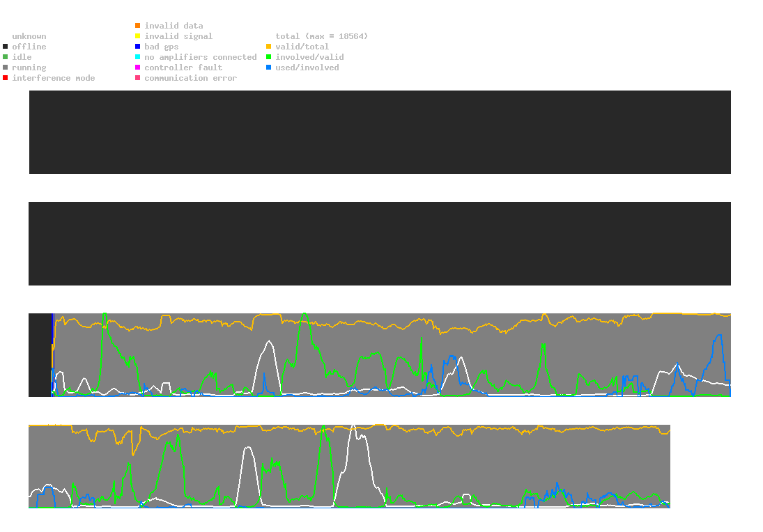763x532 pixels.
Task: Click the topmost fully offline status panel
Action: click(x=380, y=132)
